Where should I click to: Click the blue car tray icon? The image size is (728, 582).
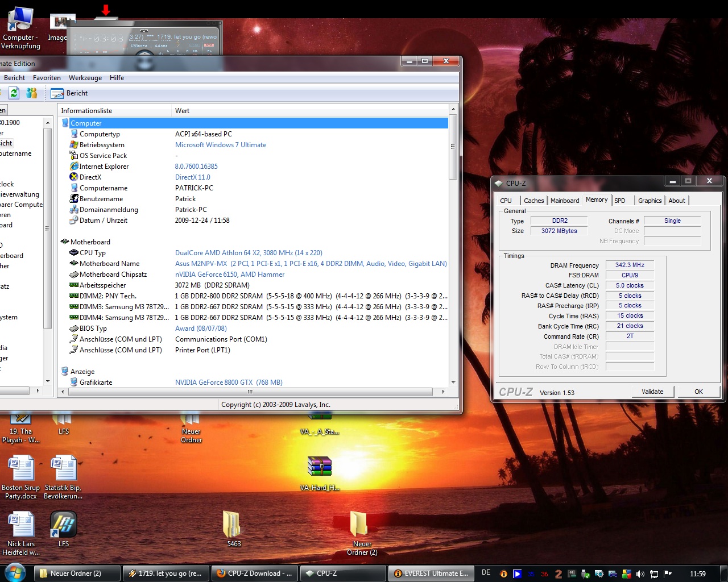[x=613, y=574]
